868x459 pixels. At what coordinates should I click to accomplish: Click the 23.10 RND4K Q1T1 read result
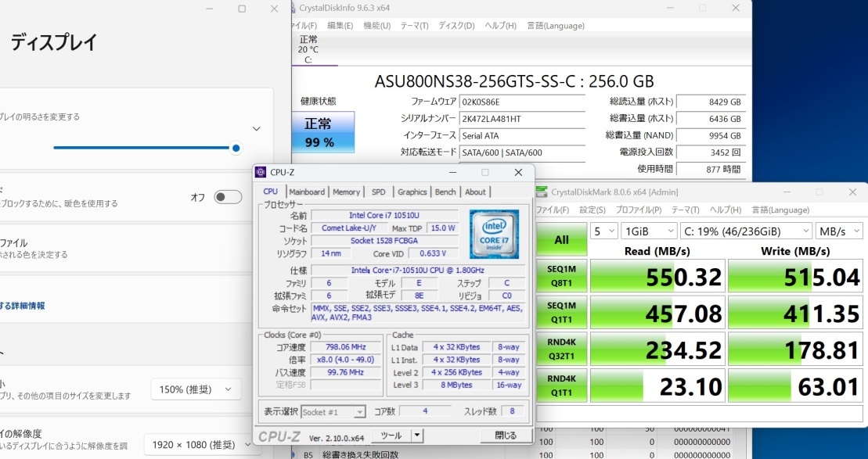point(657,385)
